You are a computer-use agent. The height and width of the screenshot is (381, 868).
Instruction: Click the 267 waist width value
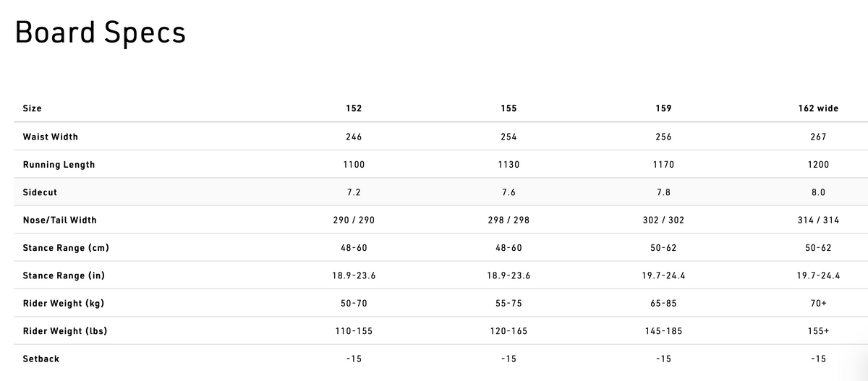(818, 137)
